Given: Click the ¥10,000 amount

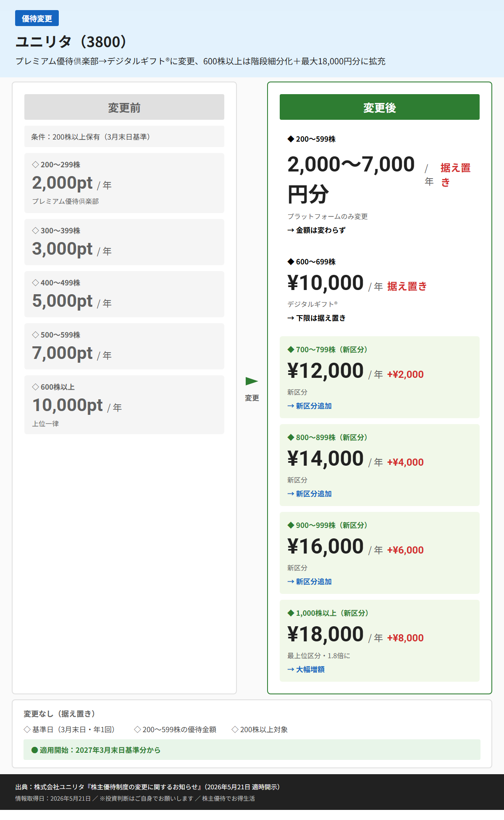Looking at the screenshot, I should [325, 283].
